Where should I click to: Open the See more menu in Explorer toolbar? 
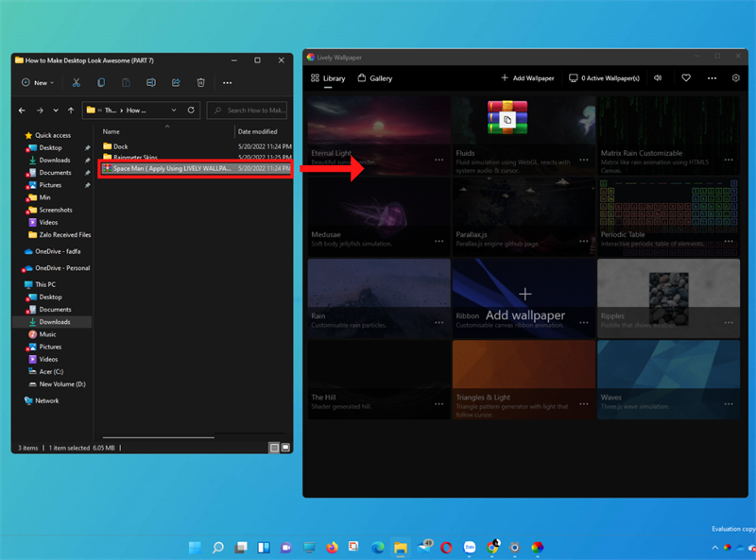coord(228,83)
